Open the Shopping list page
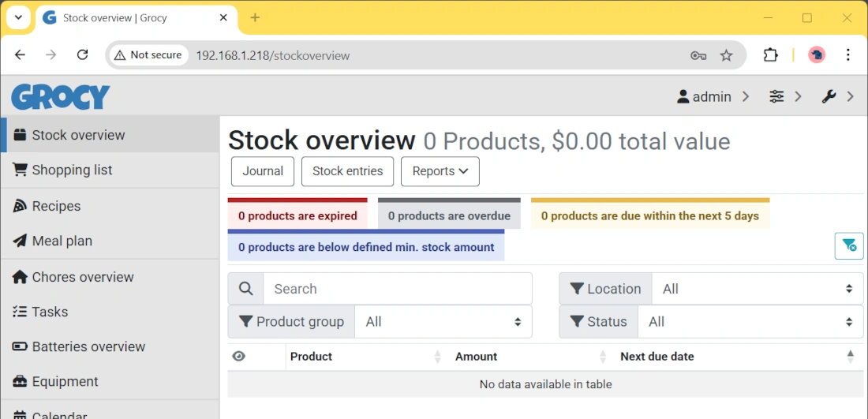The height and width of the screenshot is (419, 868). (110, 170)
